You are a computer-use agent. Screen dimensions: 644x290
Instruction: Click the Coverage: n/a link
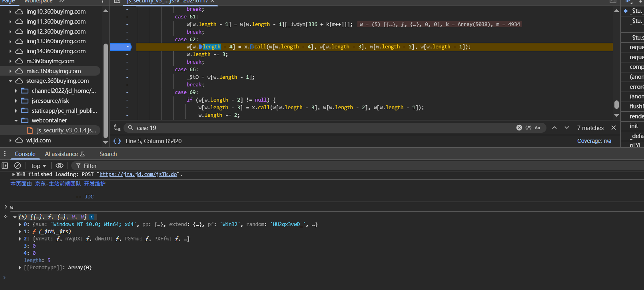pyautogui.click(x=594, y=141)
